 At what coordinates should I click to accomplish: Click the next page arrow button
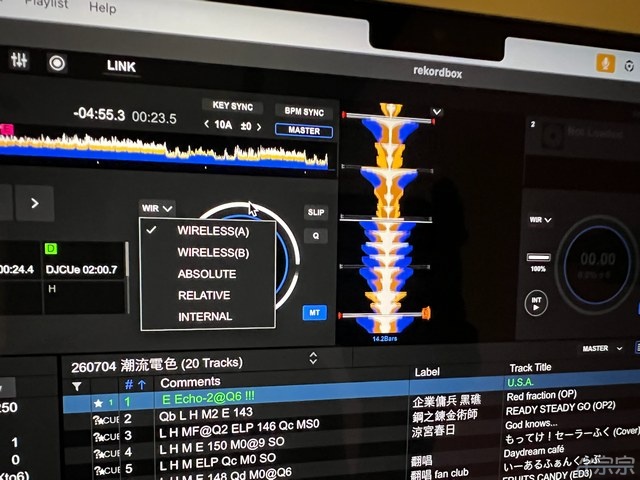[x=35, y=203]
